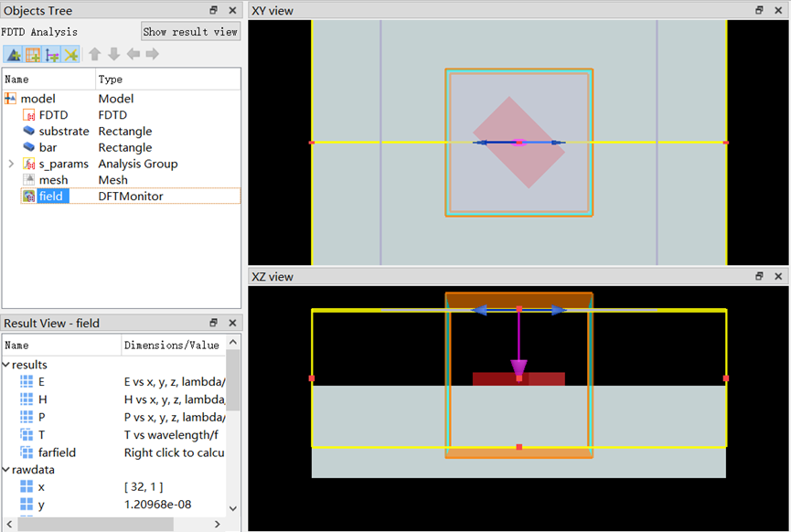The width and height of the screenshot is (791, 532).
Task: Select the mesh item in tree
Action: tap(121, 180)
